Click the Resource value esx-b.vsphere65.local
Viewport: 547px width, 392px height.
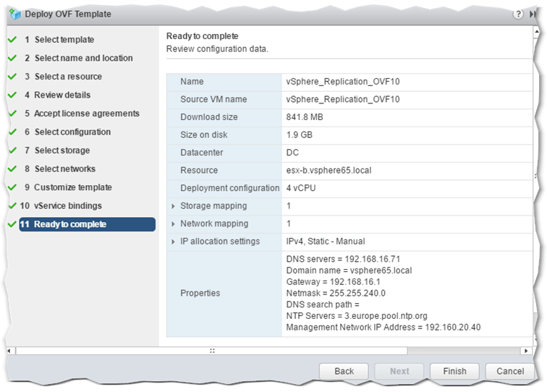pyautogui.click(x=328, y=171)
